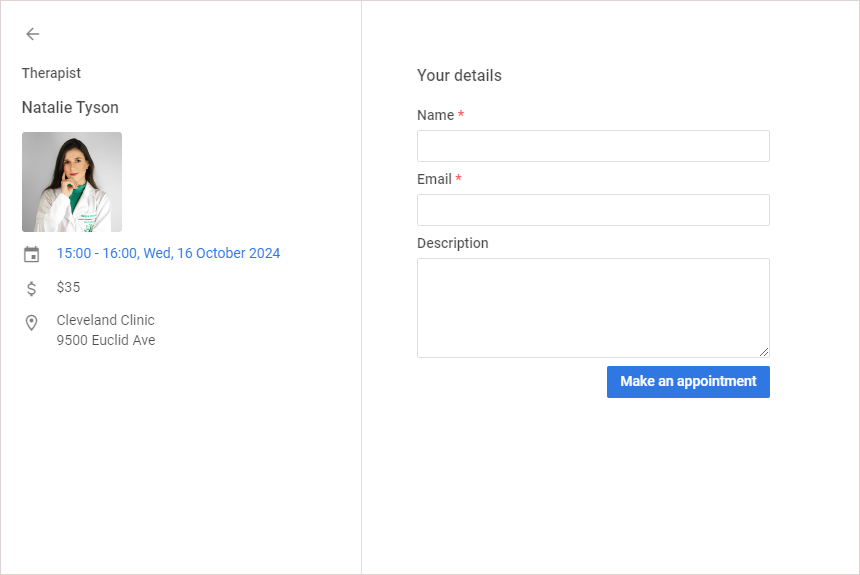The image size is (860, 575).
Task: Click the Description field label
Action: 452,243
